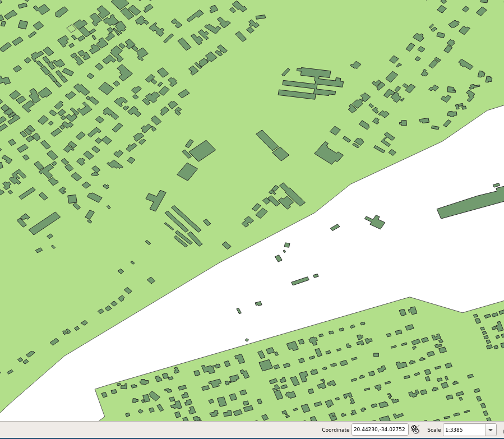Click the Coordinate label in status bar
The height and width of the screenshot is (439, 504).
[335, 430]
